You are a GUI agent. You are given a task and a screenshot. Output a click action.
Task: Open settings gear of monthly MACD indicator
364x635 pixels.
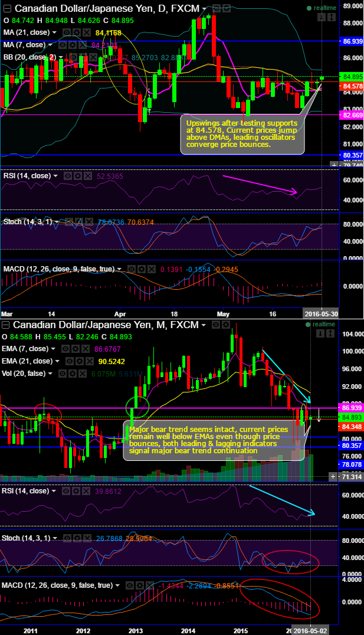click(139, 585)
